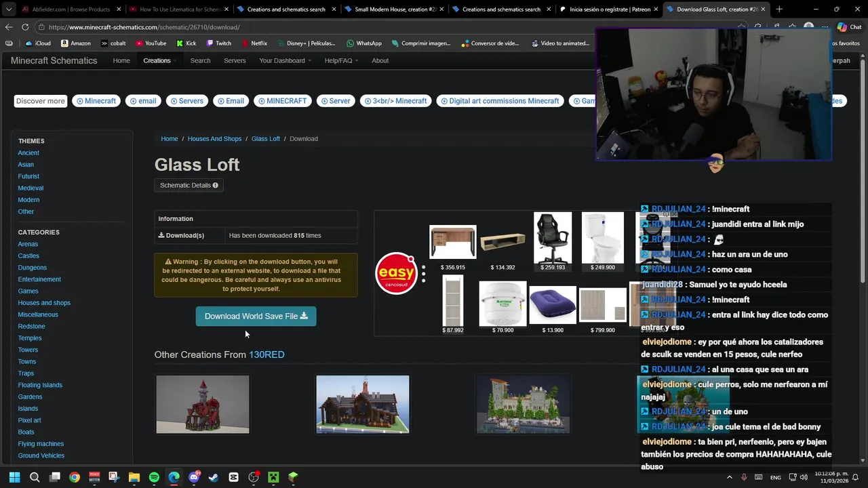Open Discord from the taskbar
The height and width of the screenshot is (488, 868).
click(194, 477)
